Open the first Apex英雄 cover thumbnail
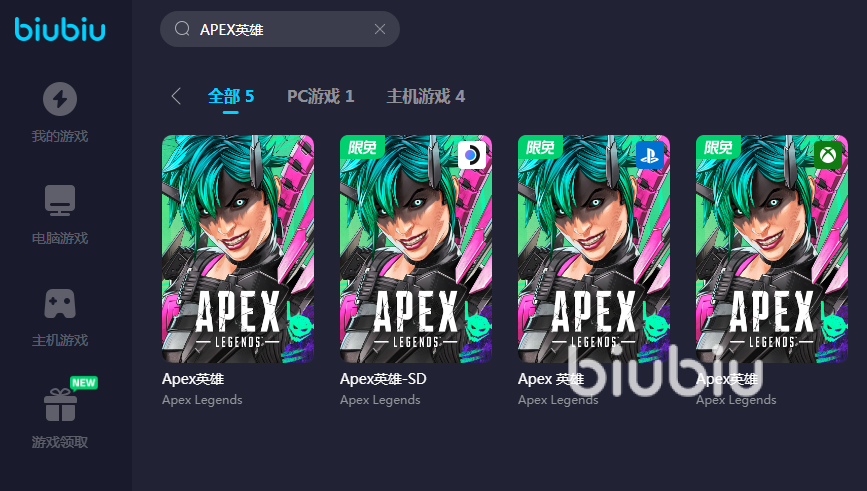The width and height of the screenshot is (867, 491). (x=238, y=249)
